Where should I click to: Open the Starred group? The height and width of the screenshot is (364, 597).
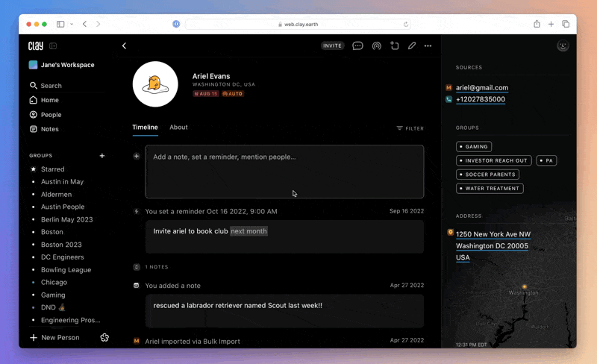click(52, 169)
